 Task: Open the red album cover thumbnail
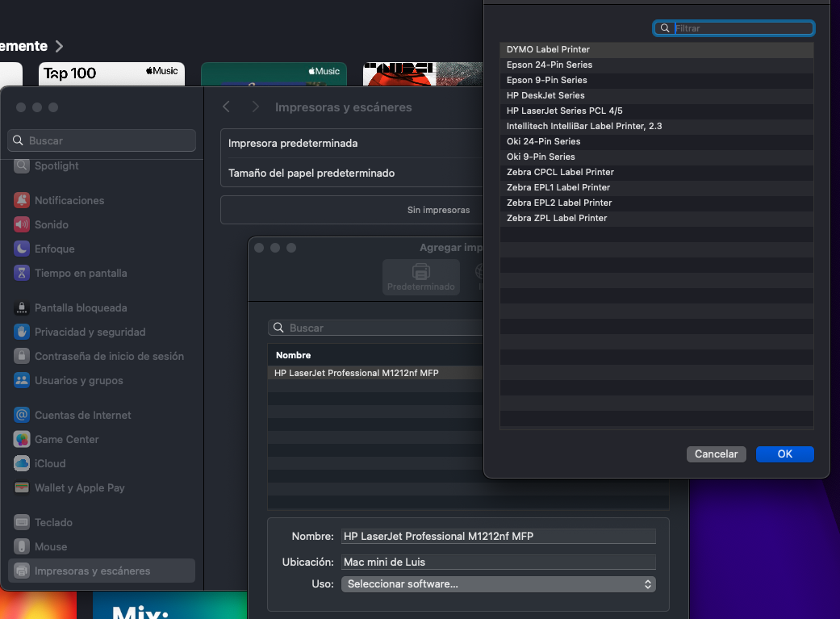point(423,74)
